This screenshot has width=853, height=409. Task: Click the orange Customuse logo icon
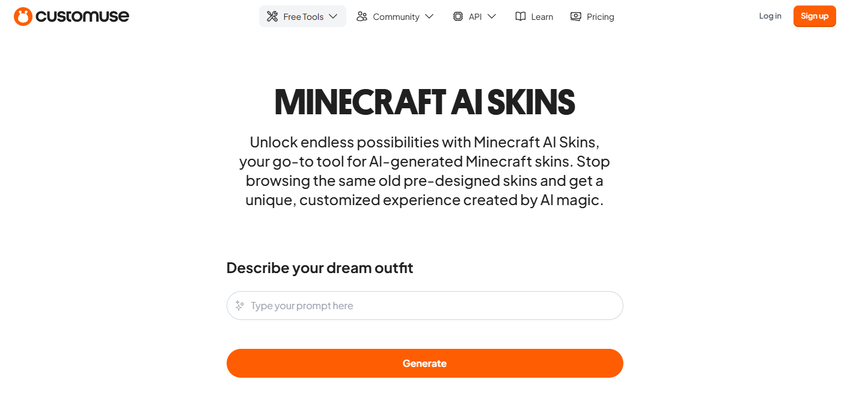click(23, 16)
